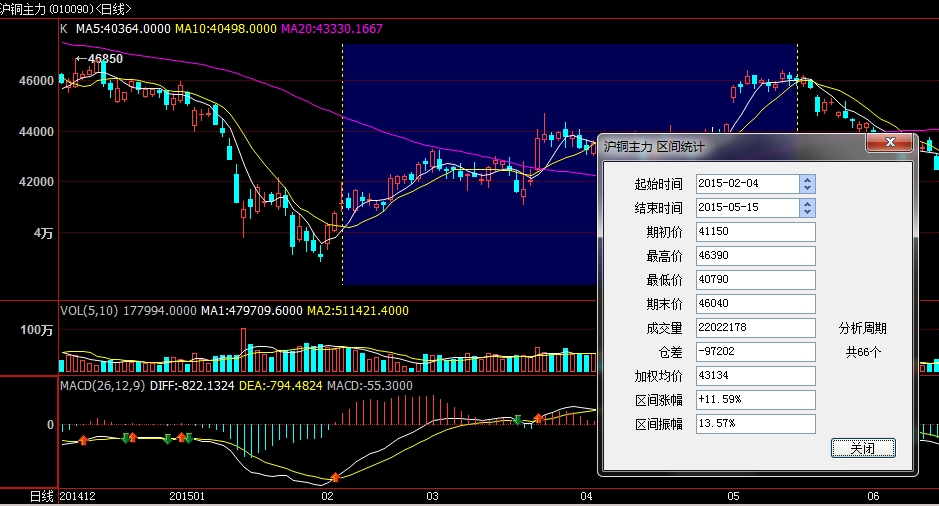
Task: Click the 日线 period label at bottom left
Action: [x=41, y=496]
